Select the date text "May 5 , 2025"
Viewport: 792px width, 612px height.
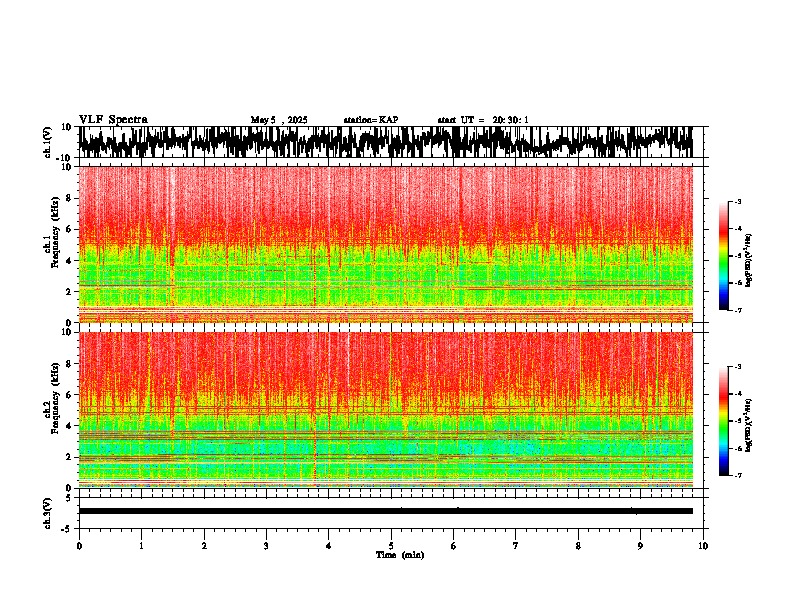(x=279, y=120)
